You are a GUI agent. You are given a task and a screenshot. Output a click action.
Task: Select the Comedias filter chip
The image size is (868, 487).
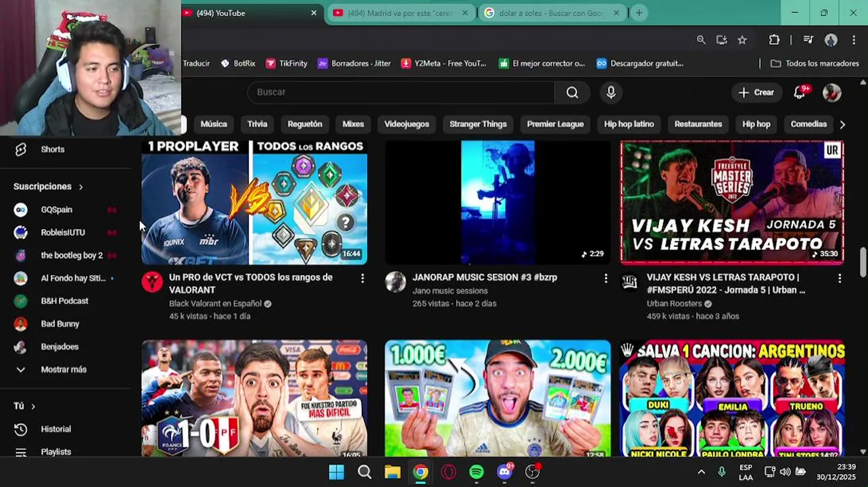pyautogui.click(x=809, y=124)
